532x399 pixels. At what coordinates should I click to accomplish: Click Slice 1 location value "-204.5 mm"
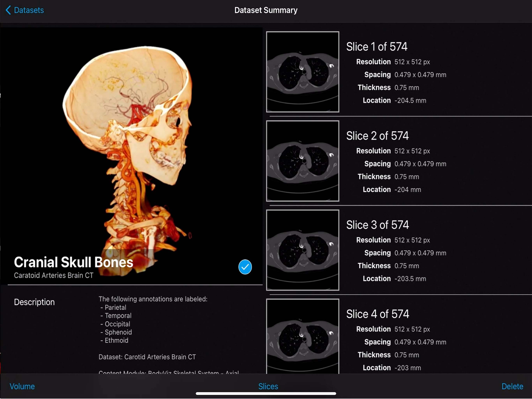click(410, 101)
